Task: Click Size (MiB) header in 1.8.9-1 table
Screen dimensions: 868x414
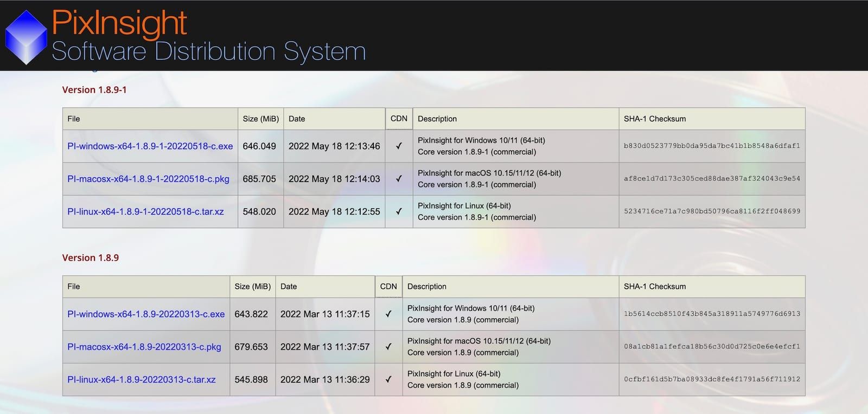Action: click(x=261, y=119)
